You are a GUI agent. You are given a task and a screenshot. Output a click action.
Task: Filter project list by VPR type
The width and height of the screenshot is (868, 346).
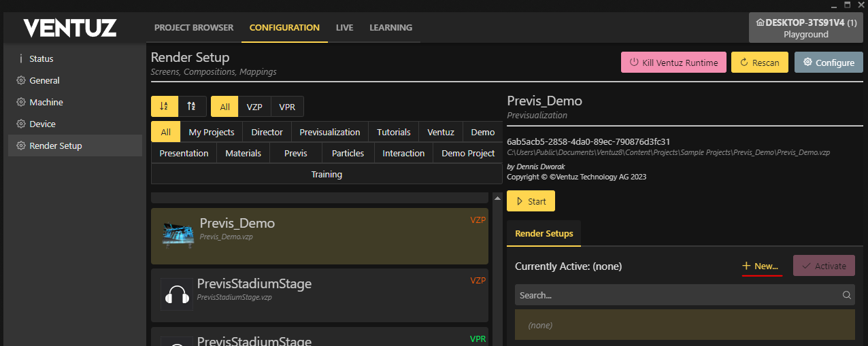click(287, 107)
